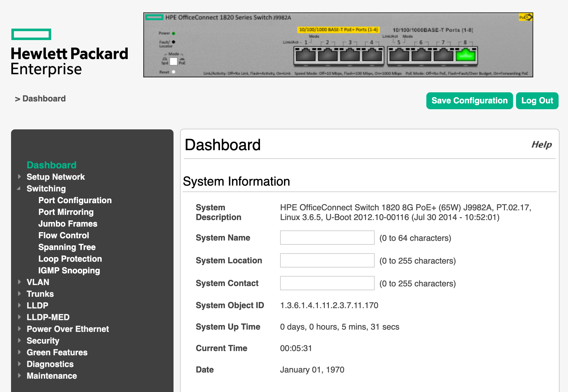This screenshot has height=392, width=568.
Task: Open Port Configuration under Switching
Action: [x=75, y=200]
